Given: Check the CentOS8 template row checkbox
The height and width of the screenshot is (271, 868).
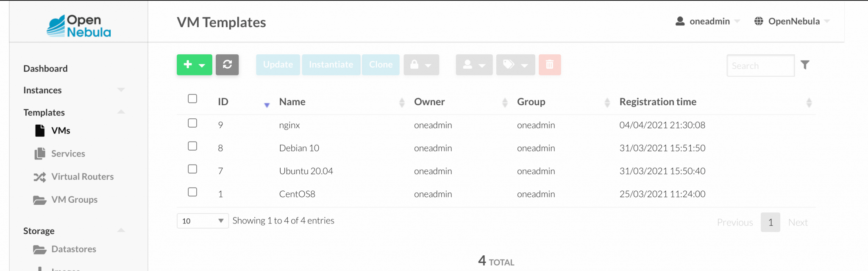Looking at the screenshot, I should (x=192, y=192).
